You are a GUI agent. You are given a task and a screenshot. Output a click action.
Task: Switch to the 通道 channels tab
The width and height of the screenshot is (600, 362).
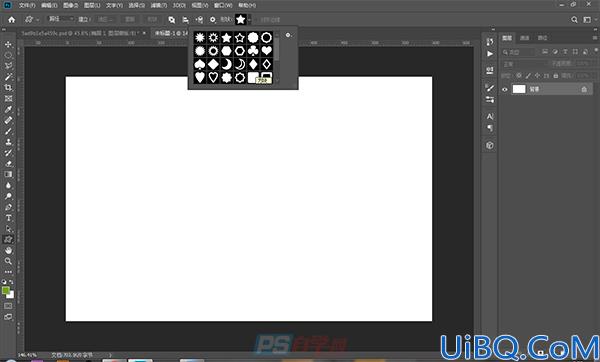(525, 38)
